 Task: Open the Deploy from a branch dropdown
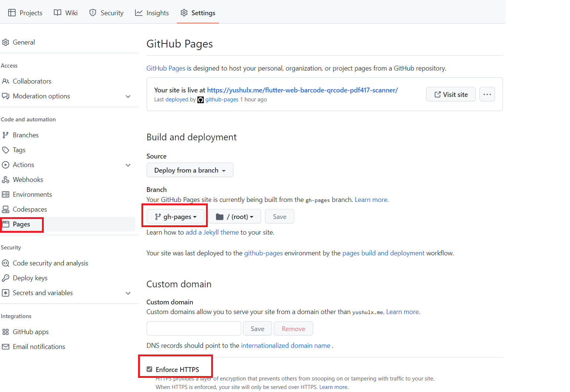pyautogui.click(x=190, y=170)
